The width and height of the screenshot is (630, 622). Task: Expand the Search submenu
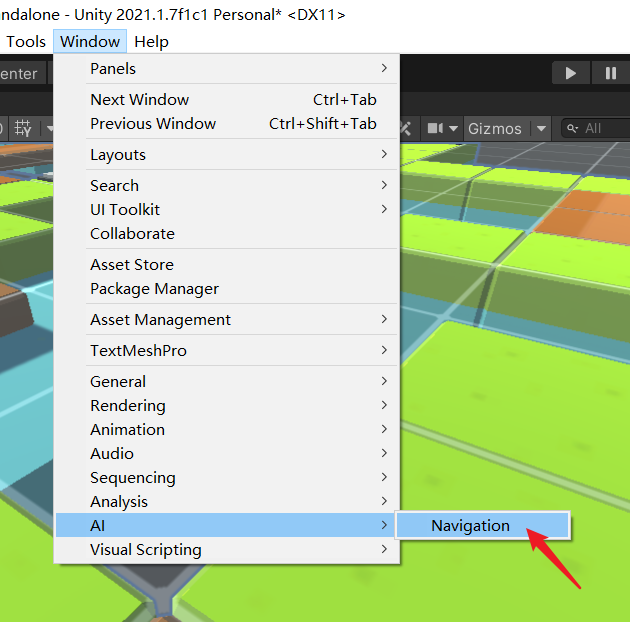(227, 186)
